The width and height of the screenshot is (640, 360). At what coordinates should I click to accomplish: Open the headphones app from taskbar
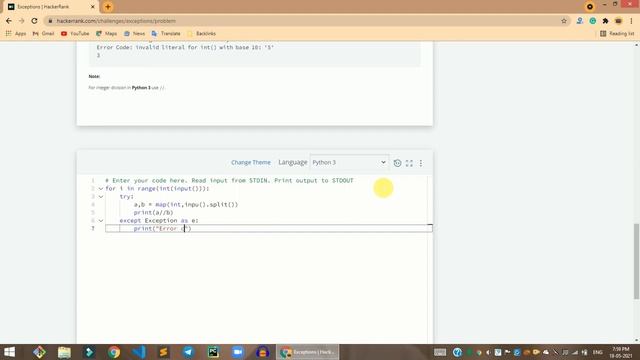[263, 352]
